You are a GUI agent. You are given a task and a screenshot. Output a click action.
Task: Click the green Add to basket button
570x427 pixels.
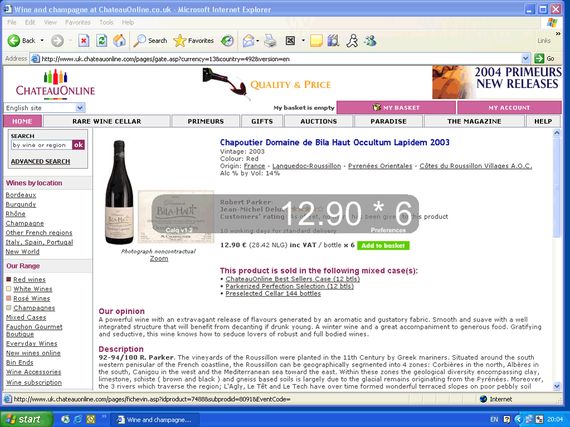point(383,245)
